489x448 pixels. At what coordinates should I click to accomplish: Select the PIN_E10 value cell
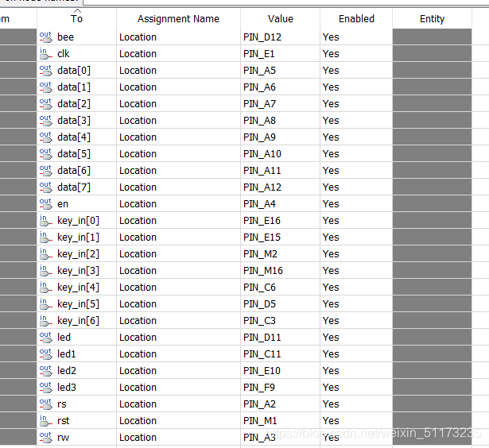pyautogui.click(x=281, y=371)
